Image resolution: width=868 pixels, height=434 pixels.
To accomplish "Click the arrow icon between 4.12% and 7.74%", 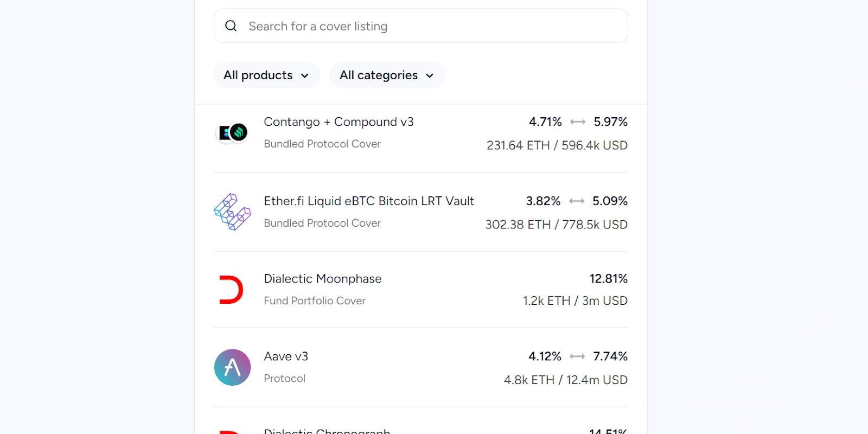I will (x=577, y=356).
